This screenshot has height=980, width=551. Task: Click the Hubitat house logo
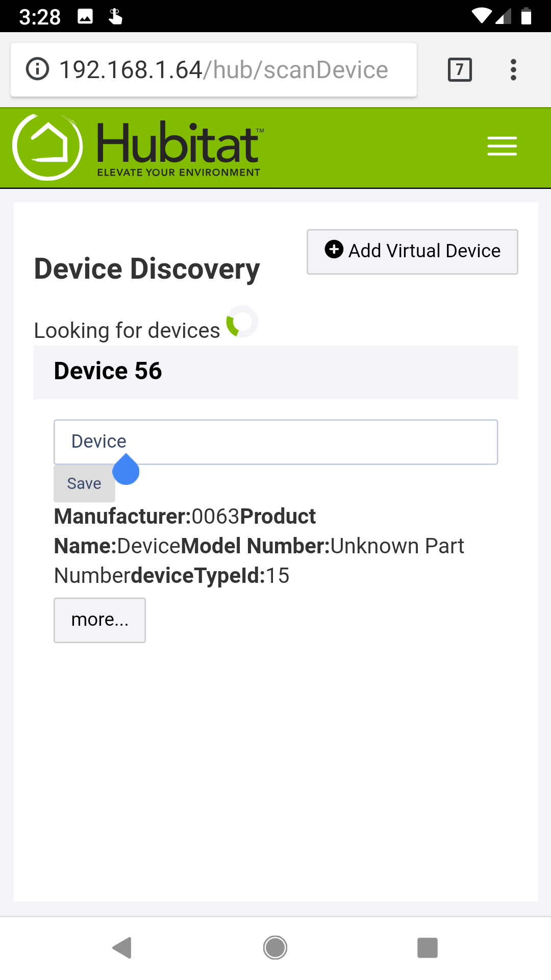tap(47, 147)
